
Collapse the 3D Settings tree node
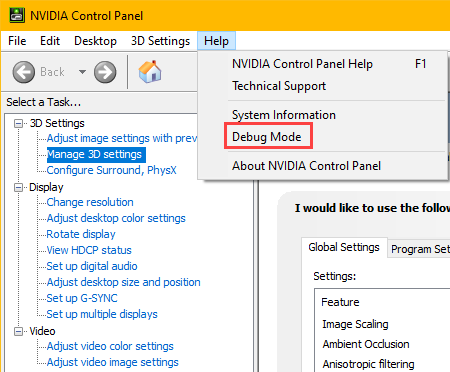tap(19, 124)
